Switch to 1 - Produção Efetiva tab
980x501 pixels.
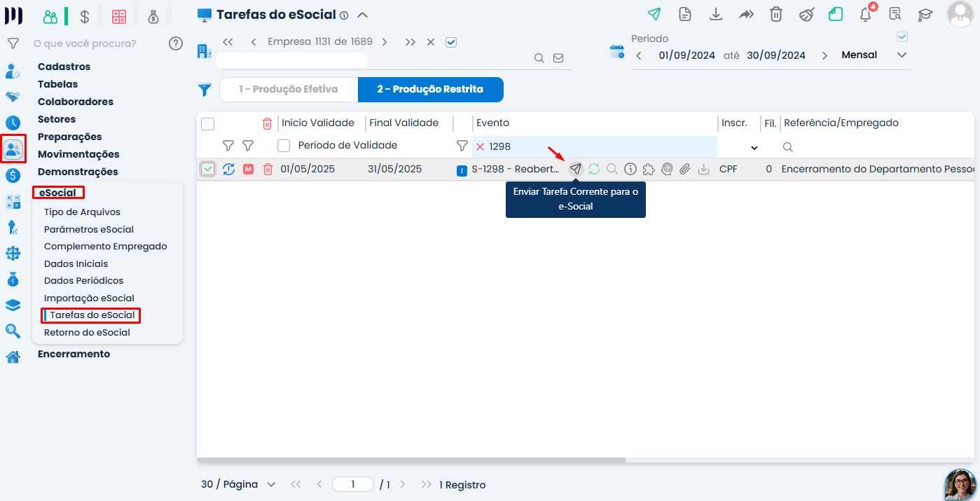click(289, 90)
